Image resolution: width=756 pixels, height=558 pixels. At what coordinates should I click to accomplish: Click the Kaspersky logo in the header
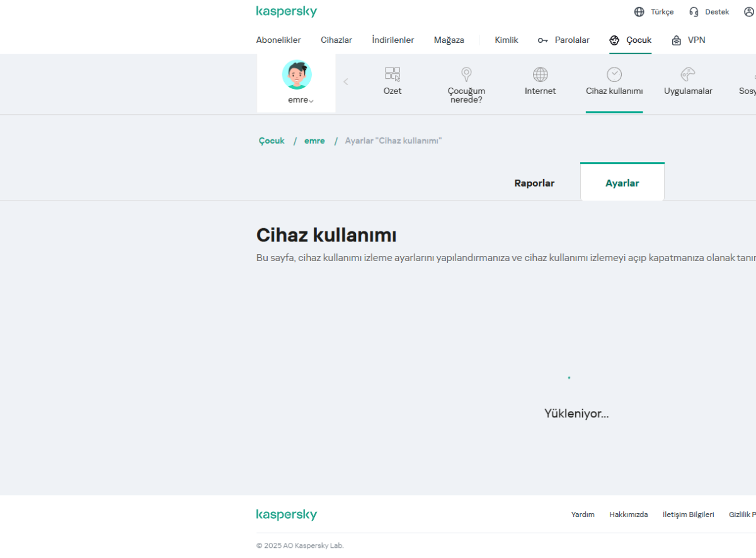(x=287, y=11)
